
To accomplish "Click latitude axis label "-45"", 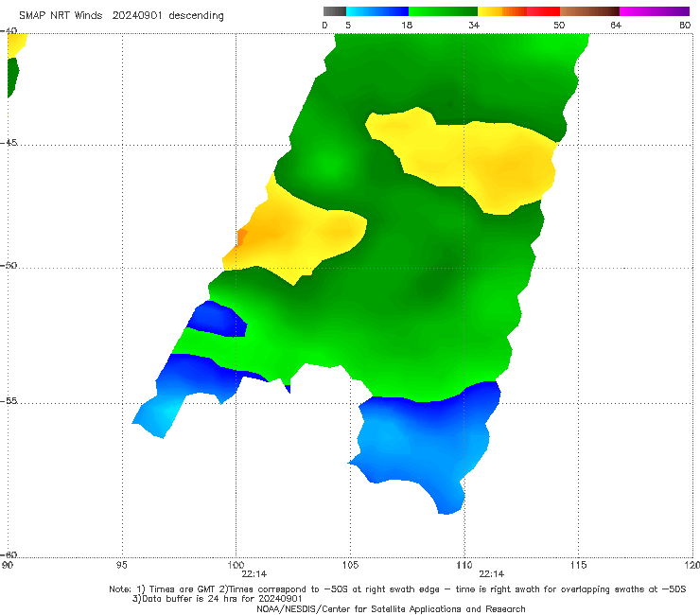I will click(x=9, y=143).
